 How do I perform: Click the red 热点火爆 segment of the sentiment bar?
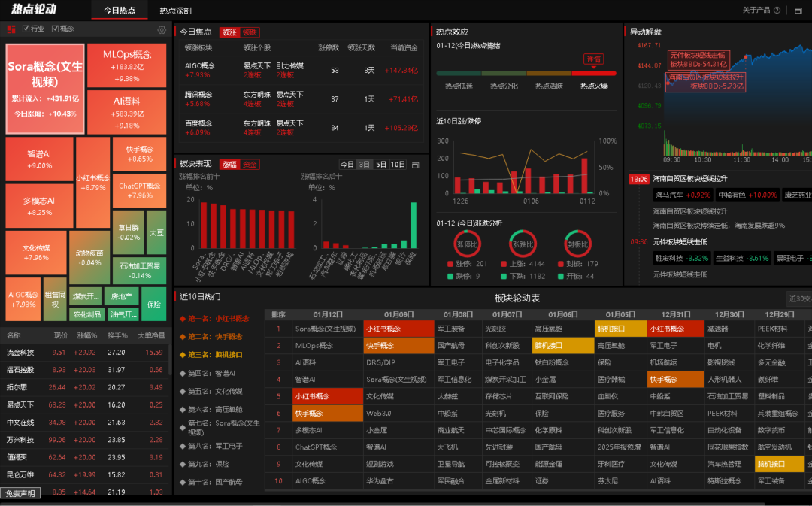point(594,74)
